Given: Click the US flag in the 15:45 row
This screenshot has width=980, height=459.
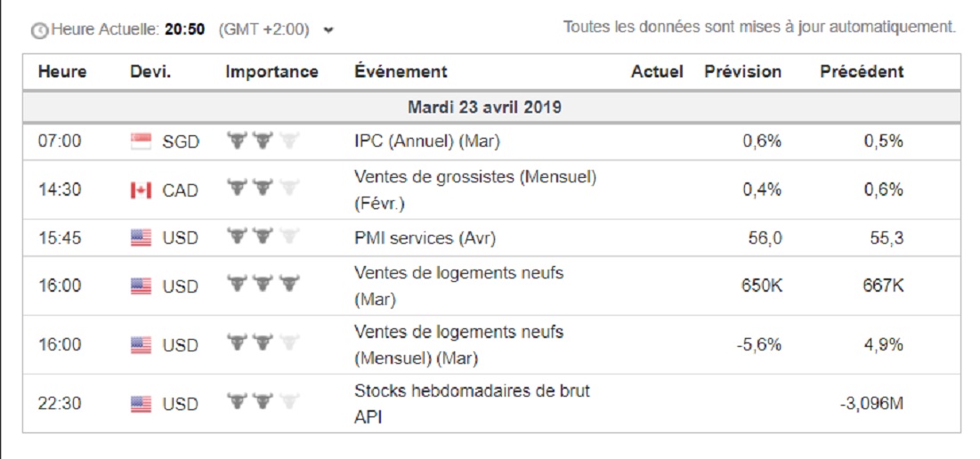Looking at the screenshot, I should click(141, 238).
